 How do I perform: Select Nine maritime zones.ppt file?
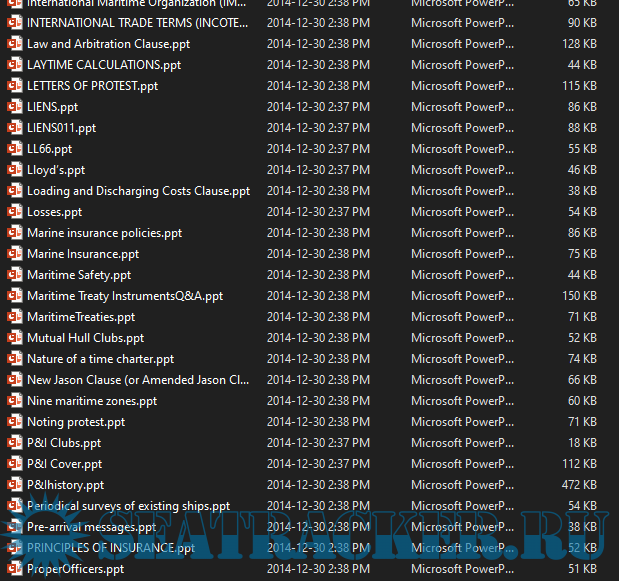pos(92,401)
